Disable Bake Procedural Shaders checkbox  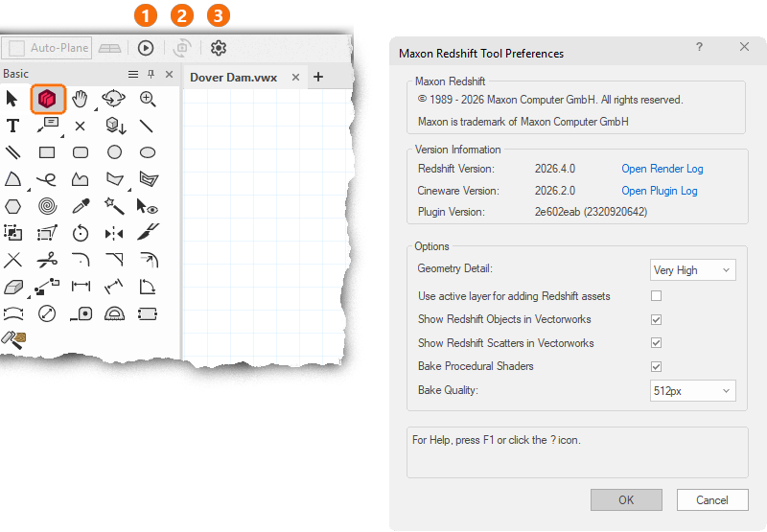[x=657, y=366]
